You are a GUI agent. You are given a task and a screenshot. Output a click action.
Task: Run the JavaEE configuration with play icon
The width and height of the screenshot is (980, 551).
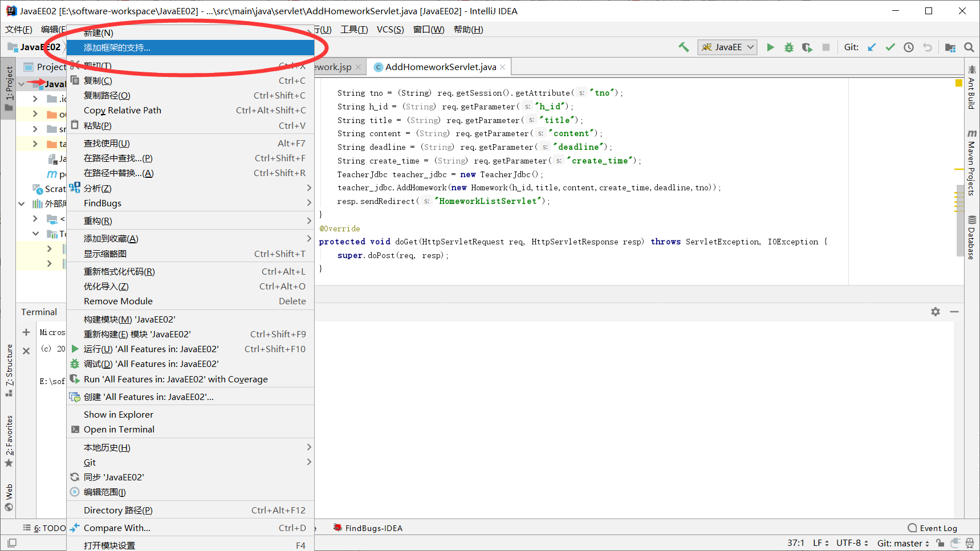[x=770, y=47]
